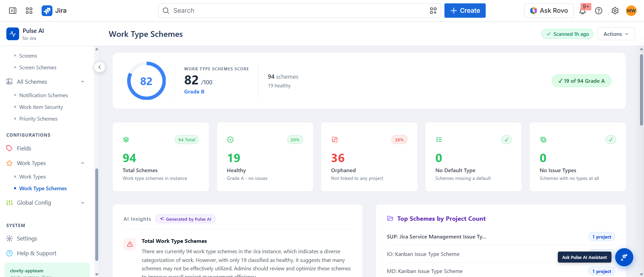Open the app switcher grid icon

29,11
